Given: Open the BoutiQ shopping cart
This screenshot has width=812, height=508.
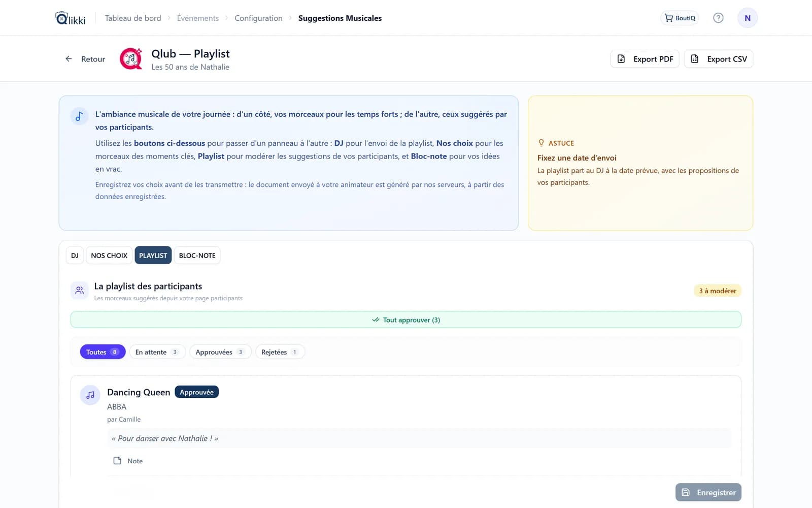Looking at the screenshot, I should [680, 18].
